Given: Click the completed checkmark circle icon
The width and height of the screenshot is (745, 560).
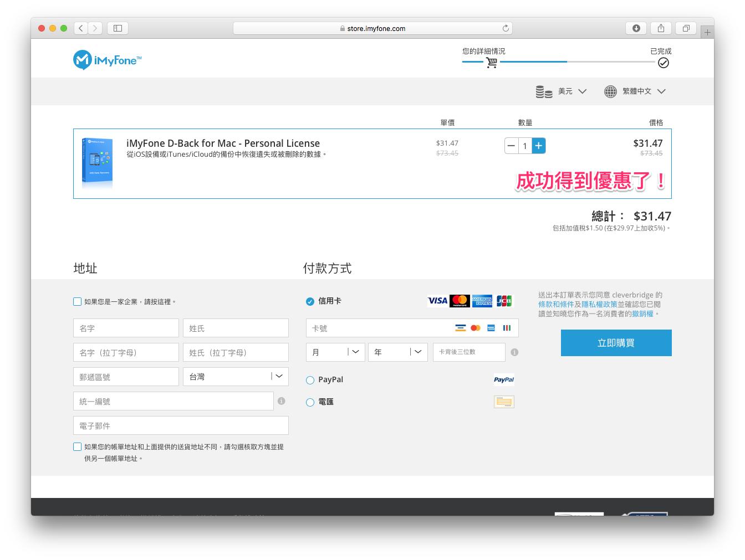Looking at the screenshot, I should pos(664,63).
